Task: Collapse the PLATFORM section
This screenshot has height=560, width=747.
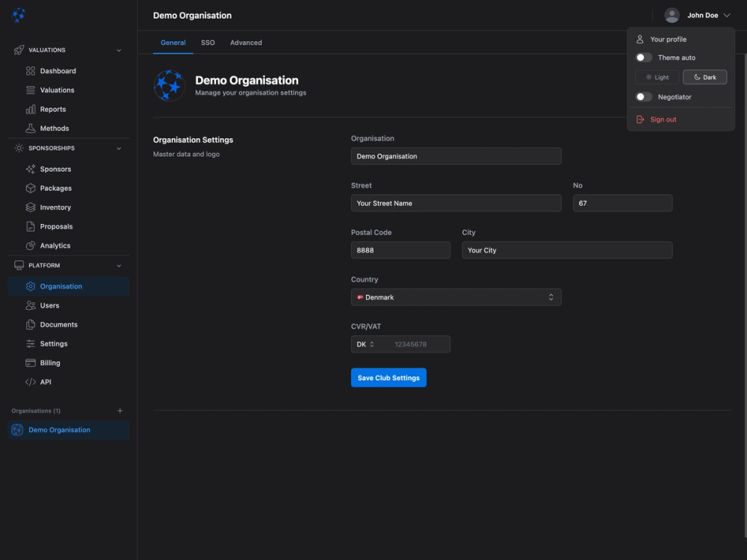Action: [118, 265]
